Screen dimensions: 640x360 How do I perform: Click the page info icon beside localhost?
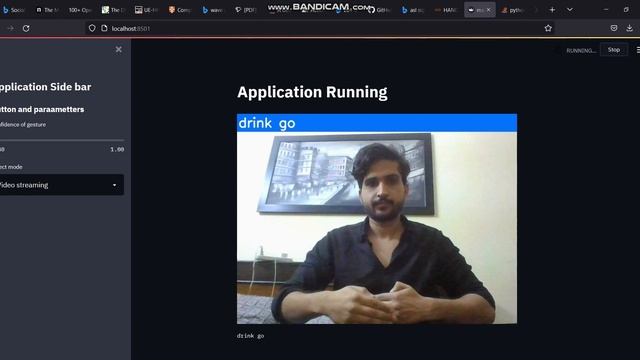(x=104, y=28)
